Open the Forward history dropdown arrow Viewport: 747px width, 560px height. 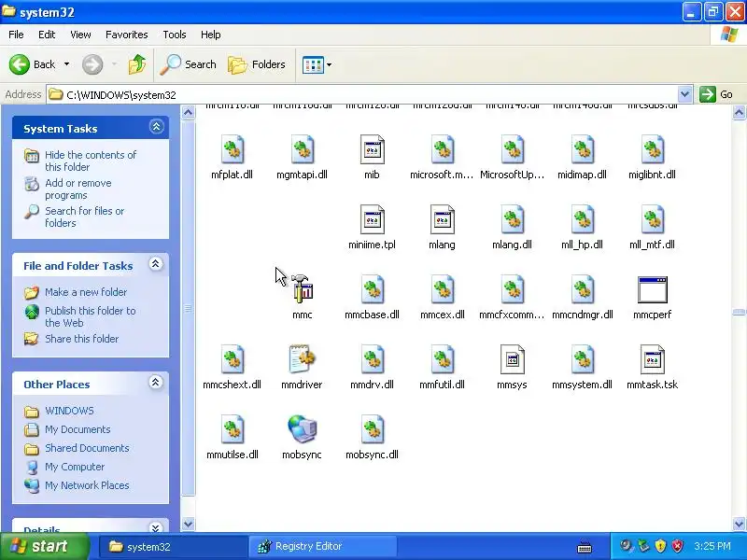(x=114, y=64)
